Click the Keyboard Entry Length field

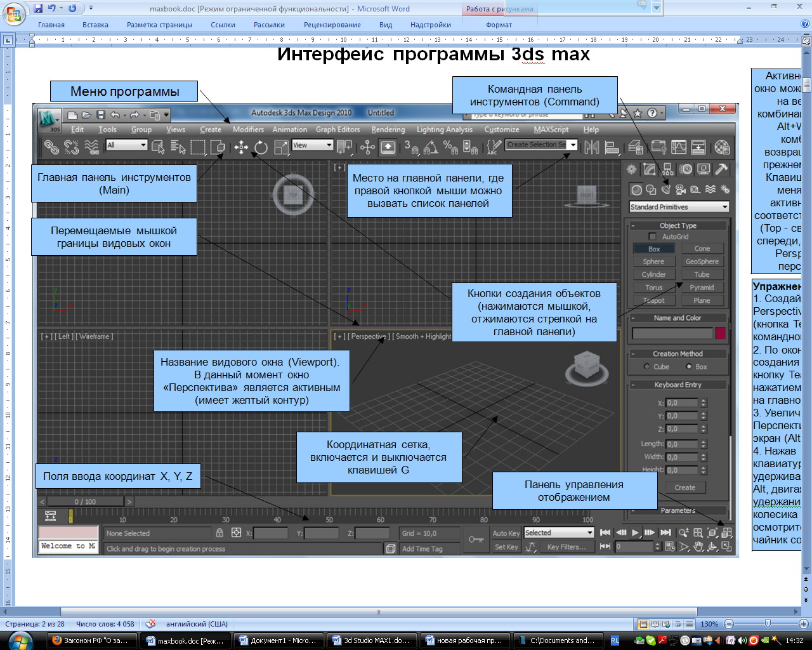[682, 444]
